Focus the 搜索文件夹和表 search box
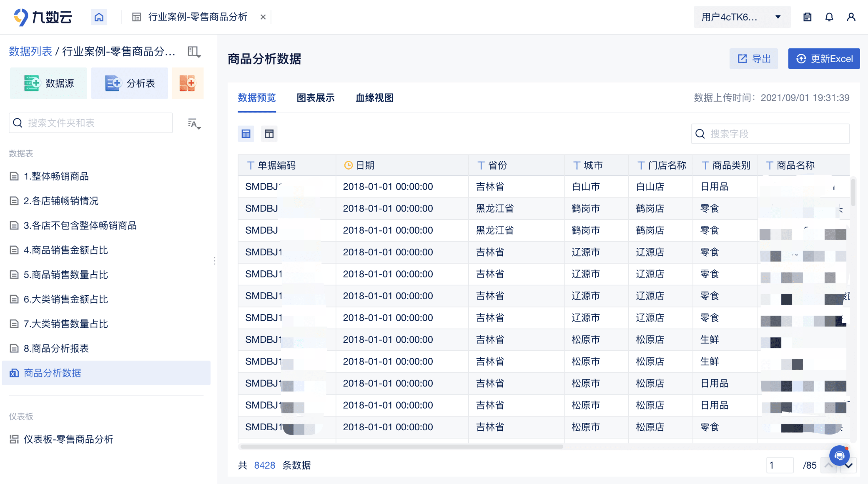 coord(91,123)
